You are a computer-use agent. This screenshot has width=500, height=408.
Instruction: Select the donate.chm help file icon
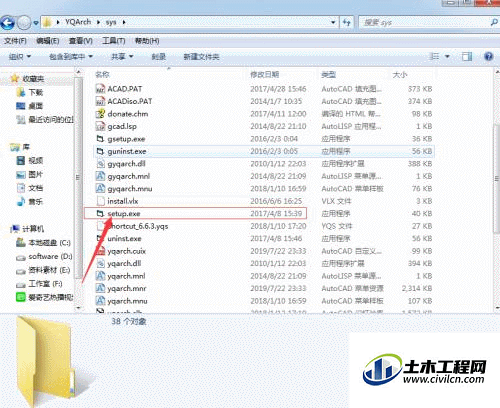click(100, 114)
